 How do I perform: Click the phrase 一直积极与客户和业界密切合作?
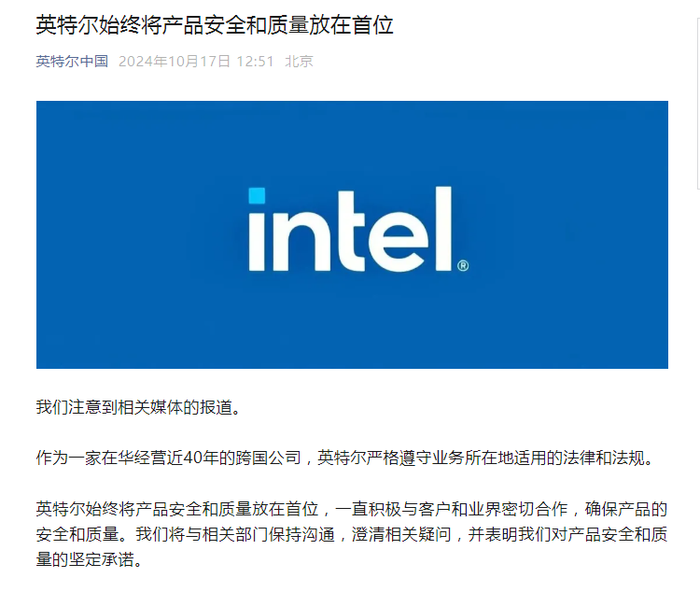coord(451,509)
